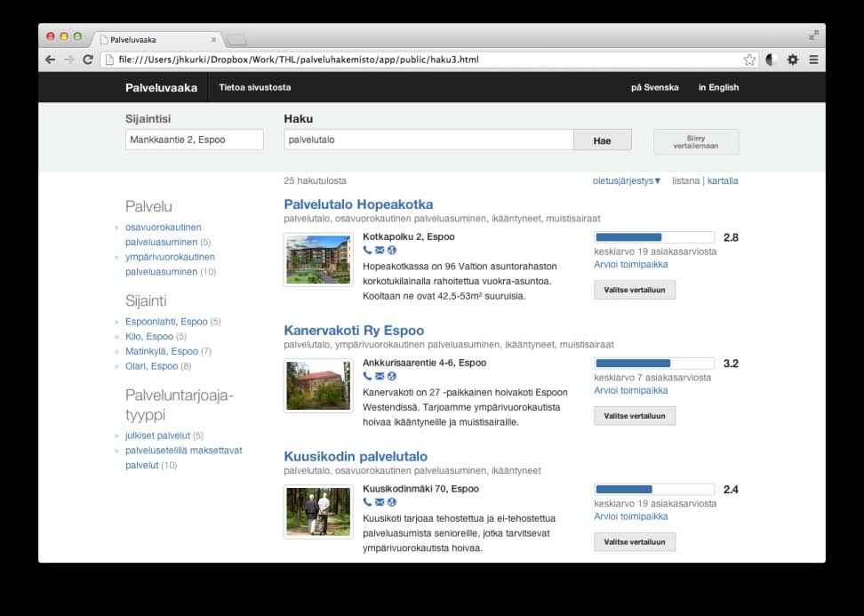Screen dimensions: 864x616
Task: Click Valitse vertailuun for Hopeakotka
Action: pos(635,290)
